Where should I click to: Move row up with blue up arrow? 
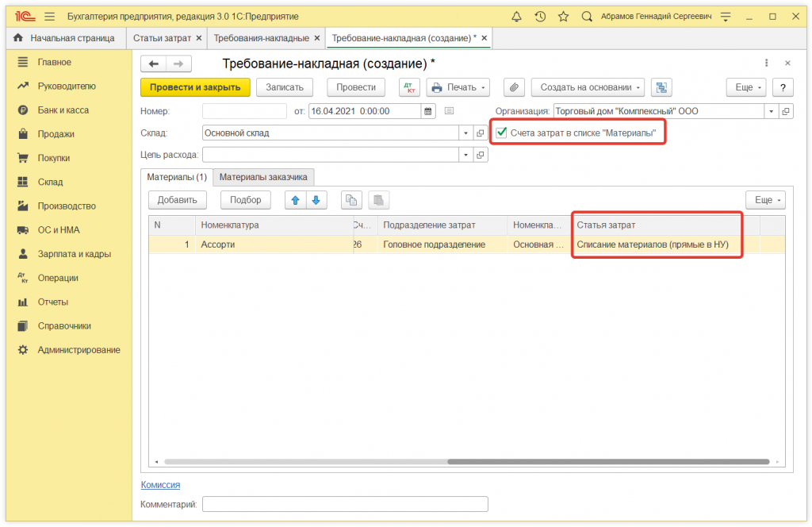(296, 200)
